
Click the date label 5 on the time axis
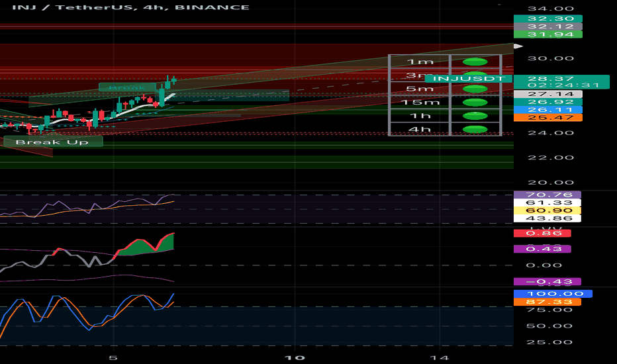tap(113, 357)
